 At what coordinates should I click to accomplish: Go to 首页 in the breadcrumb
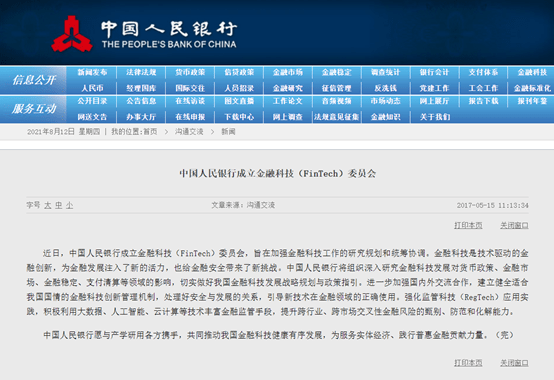point(150,132)
